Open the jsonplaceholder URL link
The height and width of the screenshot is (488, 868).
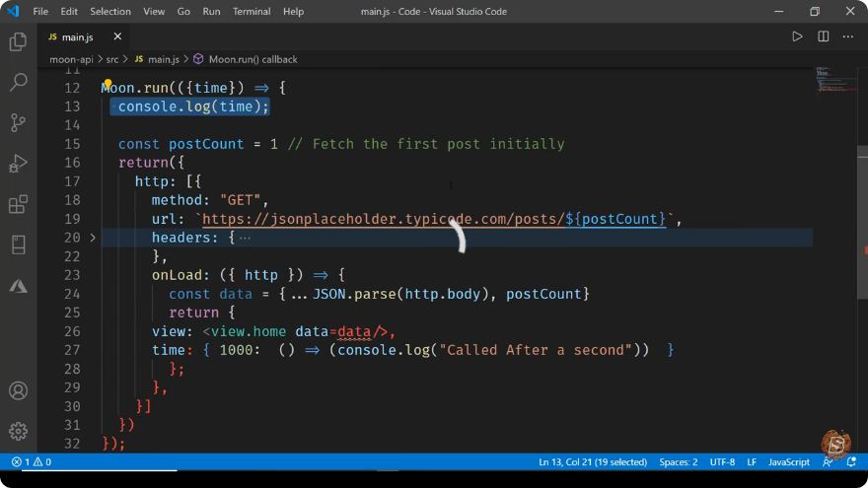coord(435,219)
